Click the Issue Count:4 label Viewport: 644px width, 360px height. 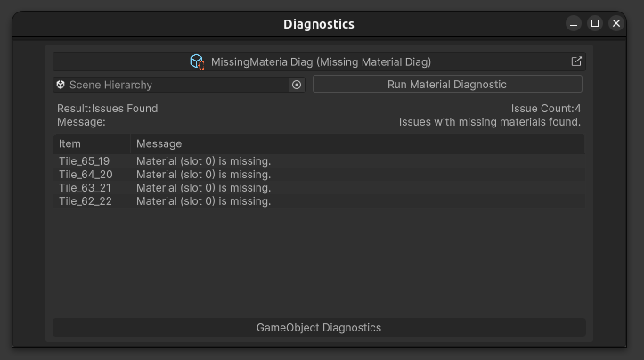(x=546, y=109)
